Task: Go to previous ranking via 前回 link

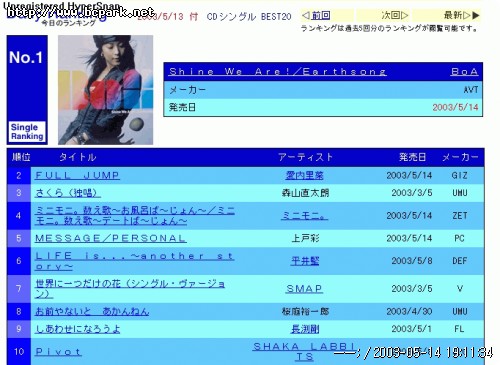Action: click(316, 15)
